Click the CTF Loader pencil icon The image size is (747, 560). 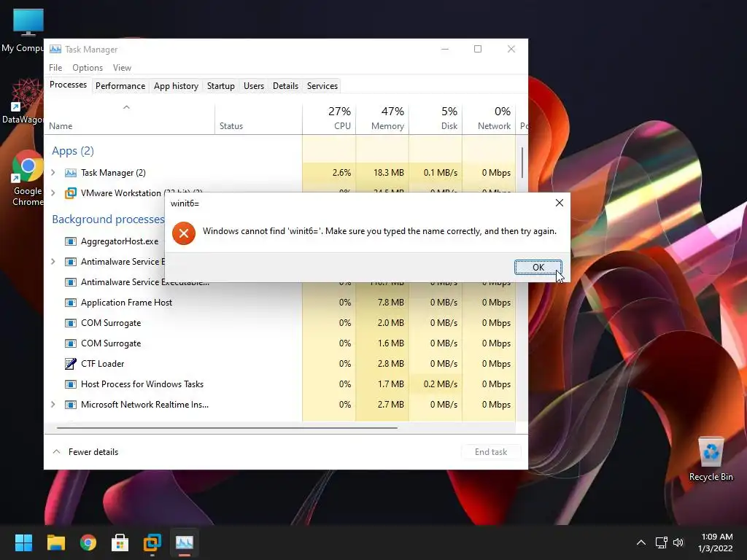(71, 364)
